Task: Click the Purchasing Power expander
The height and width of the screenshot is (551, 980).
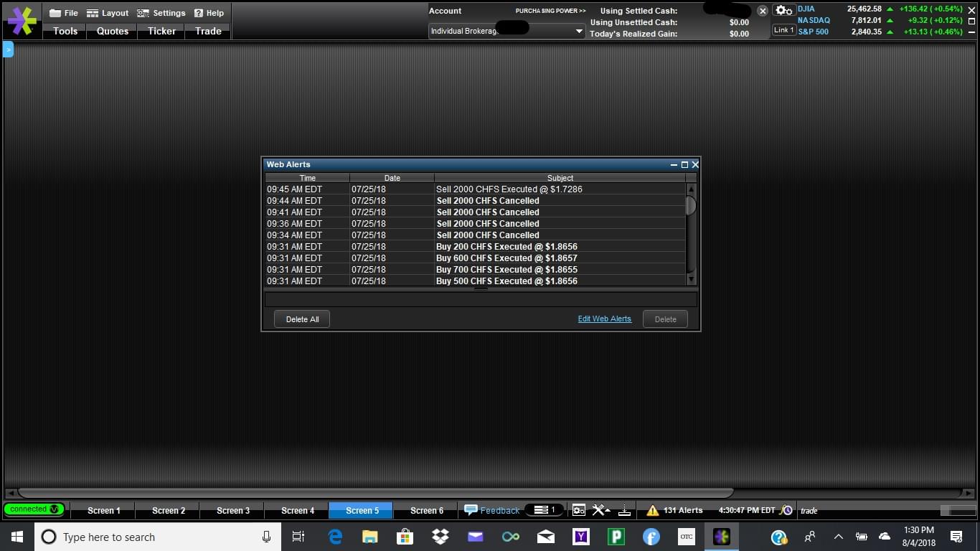Action: 550,11
